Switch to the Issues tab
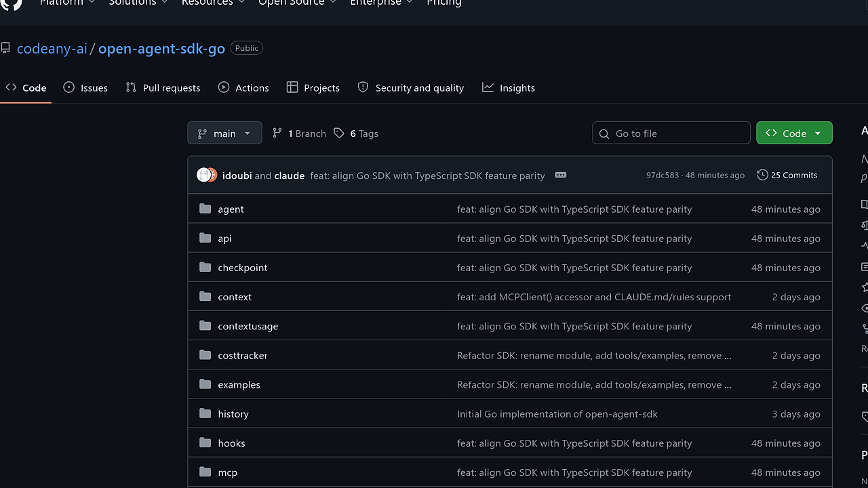Image resolution: width=868 pixels, height=488 pixels. [85, 88]
